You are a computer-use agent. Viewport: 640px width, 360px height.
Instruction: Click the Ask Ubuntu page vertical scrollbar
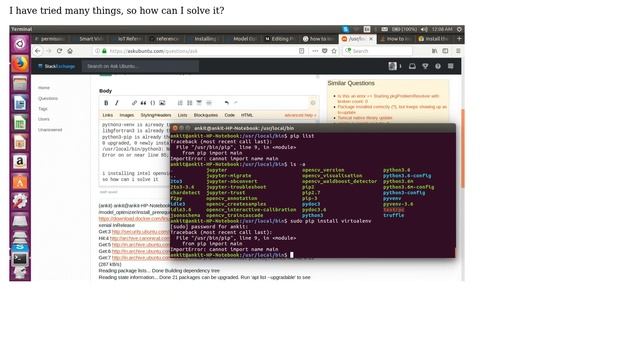[x=463, y=149]
